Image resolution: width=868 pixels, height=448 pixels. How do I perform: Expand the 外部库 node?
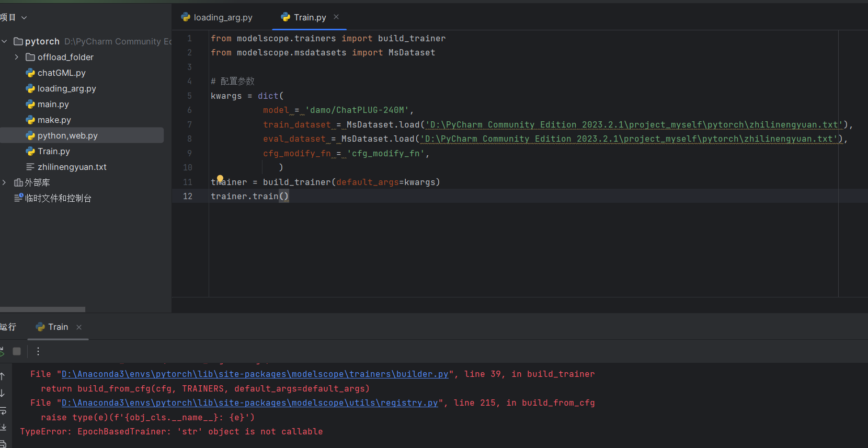[x=4, y=182]
